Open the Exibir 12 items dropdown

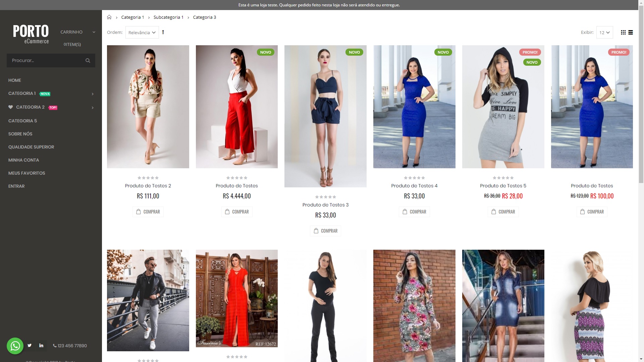coord(604,33)
